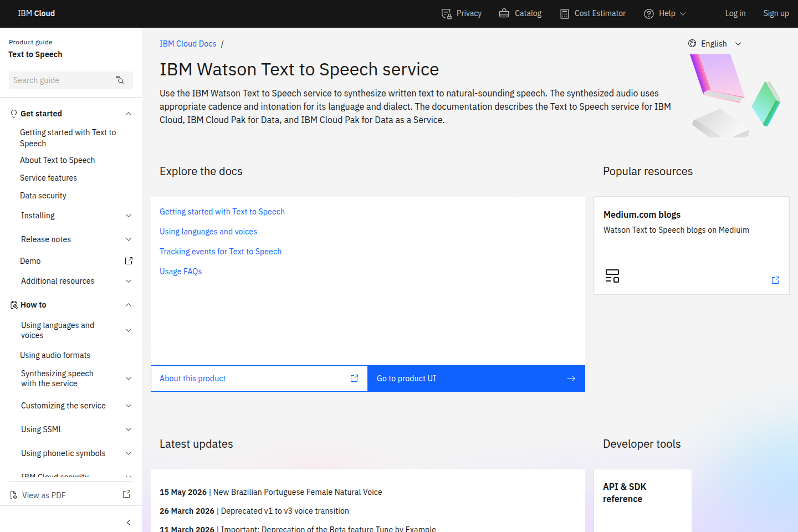
Task: Open the English language dropdown
Action: (715, 44)
